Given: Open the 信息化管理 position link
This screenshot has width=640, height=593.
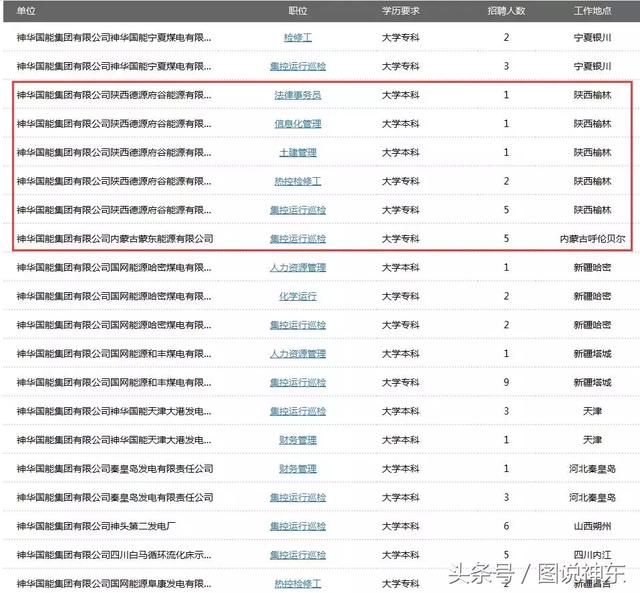Looking at the screenshot, I should pos(298,124).
